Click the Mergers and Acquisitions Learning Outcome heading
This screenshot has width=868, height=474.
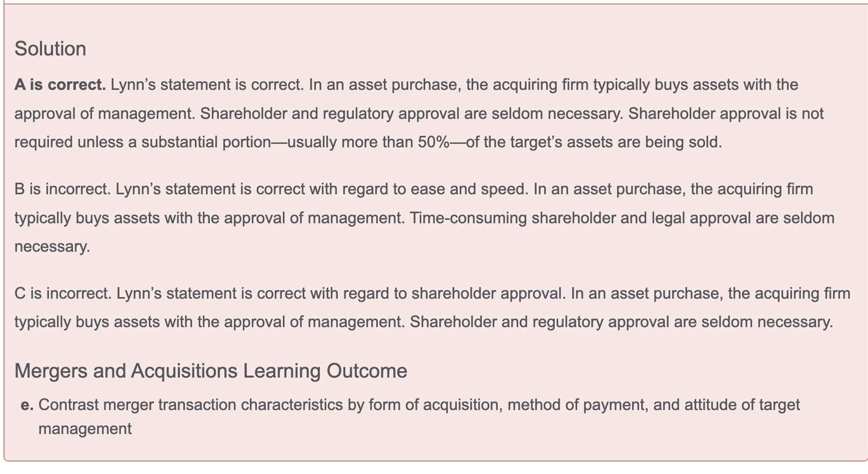(211, 371)
